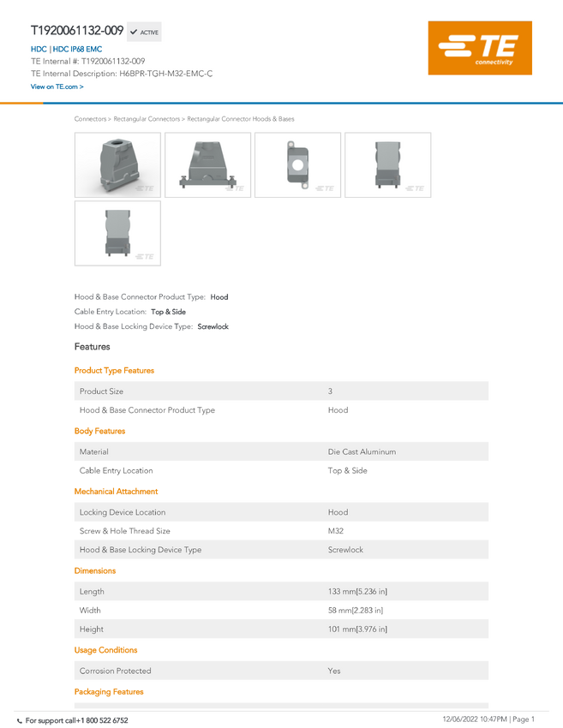
Task: Click Body Features heading
Action: pyautogui.click(x=100, y=431)
